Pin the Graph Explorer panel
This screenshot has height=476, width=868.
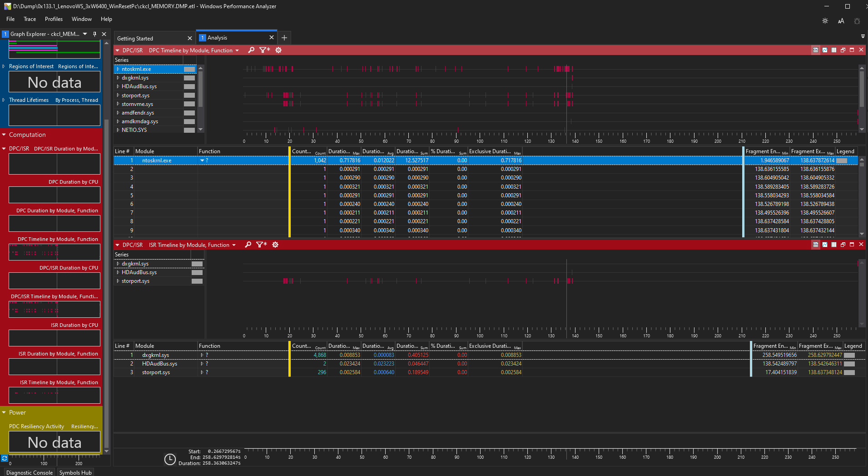(94, 34)
